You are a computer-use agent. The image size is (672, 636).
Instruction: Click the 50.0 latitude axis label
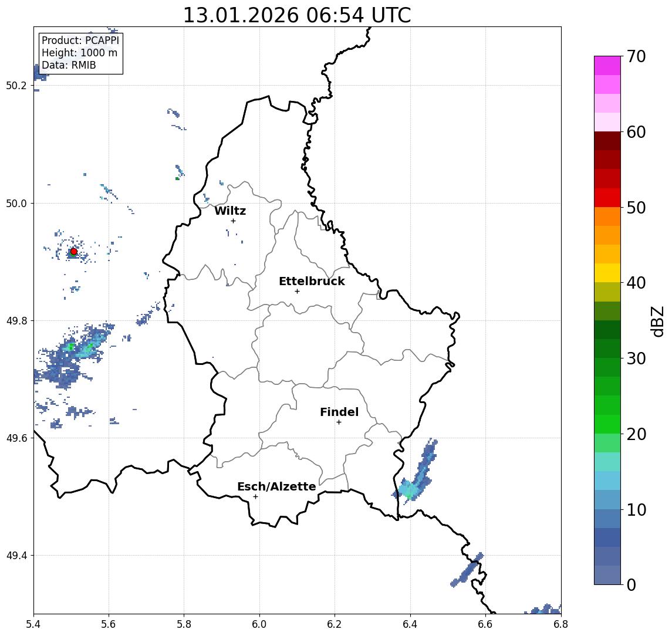tap(16, 203)
